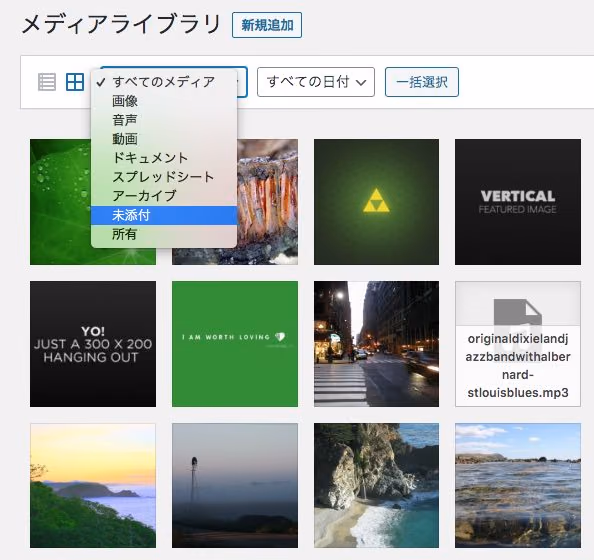594x560 pixels.
Task: Switch to grid view icon
Action: [75, 82]
